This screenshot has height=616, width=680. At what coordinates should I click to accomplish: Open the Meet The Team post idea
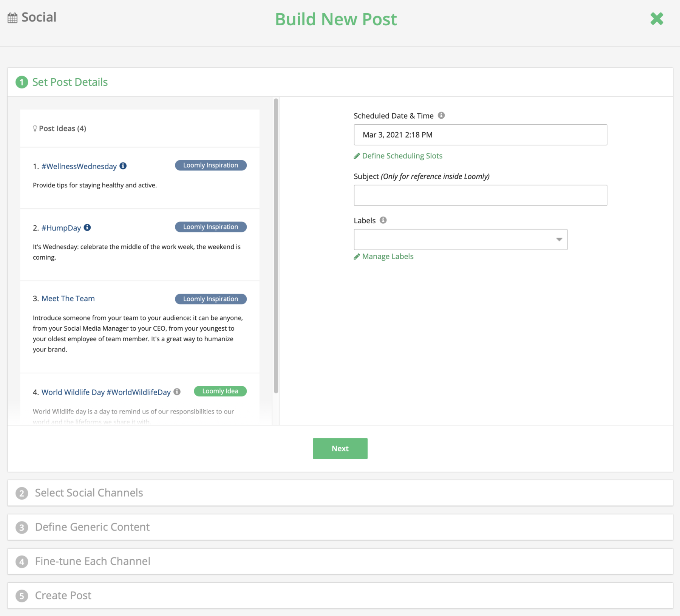[x=68, y=298]
